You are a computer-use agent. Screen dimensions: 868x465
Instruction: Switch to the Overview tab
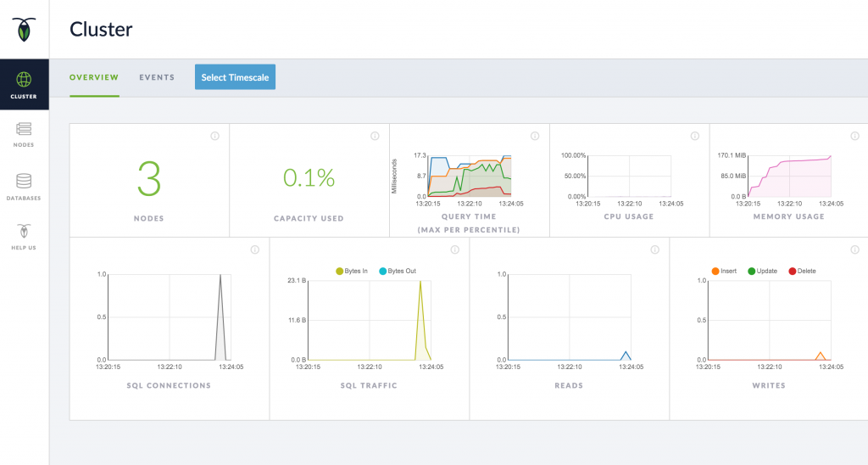[x=94, y=77]
